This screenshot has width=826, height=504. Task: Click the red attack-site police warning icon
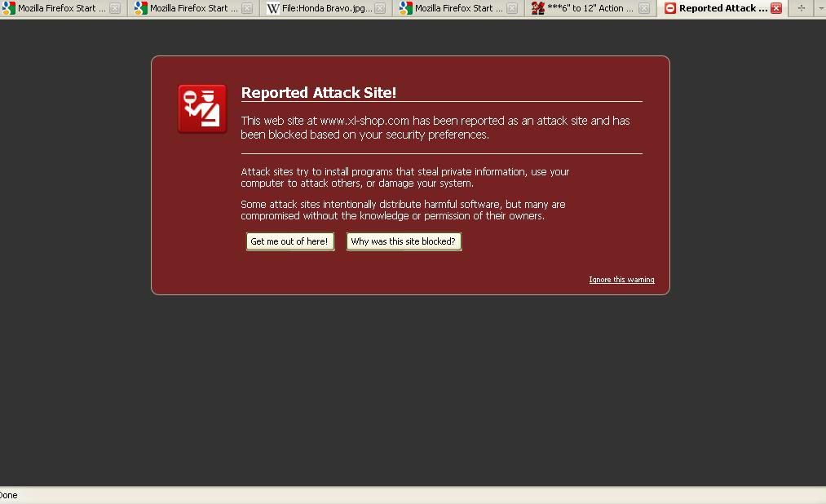[x=202, y=108]
